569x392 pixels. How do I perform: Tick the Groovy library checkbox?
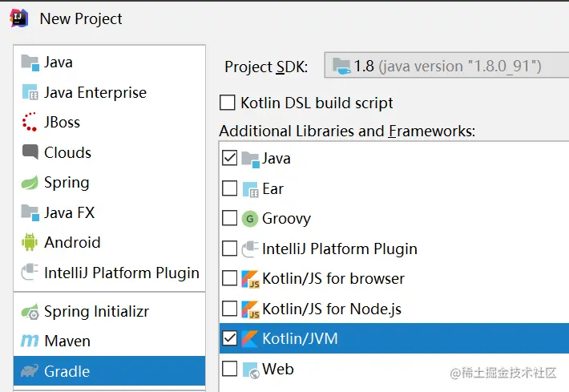tap(230, 219)
